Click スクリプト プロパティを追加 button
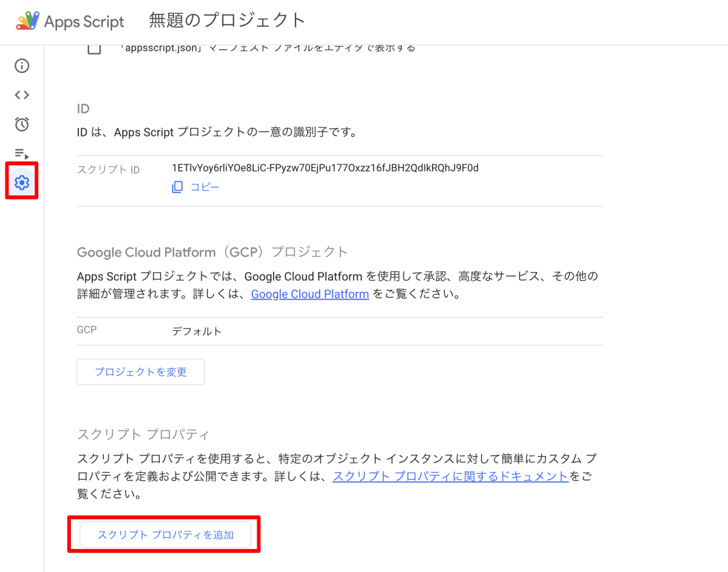The image size is (728, 572). 166,534
